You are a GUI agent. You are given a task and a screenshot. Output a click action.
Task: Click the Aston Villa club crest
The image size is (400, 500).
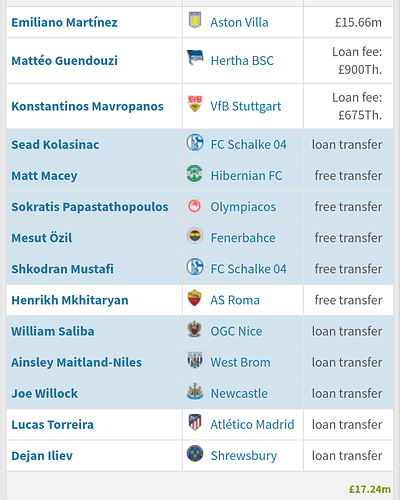pyautogui.click(x=195, y=20)
